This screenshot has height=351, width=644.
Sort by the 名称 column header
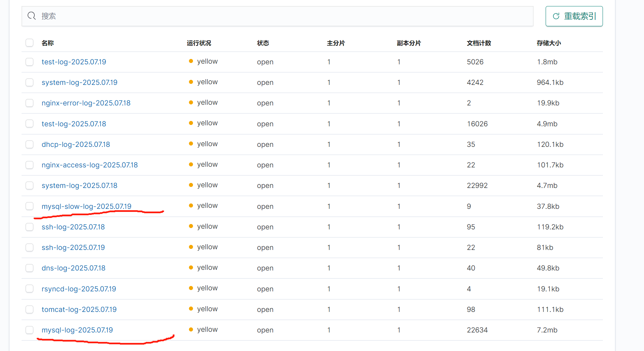47,43
